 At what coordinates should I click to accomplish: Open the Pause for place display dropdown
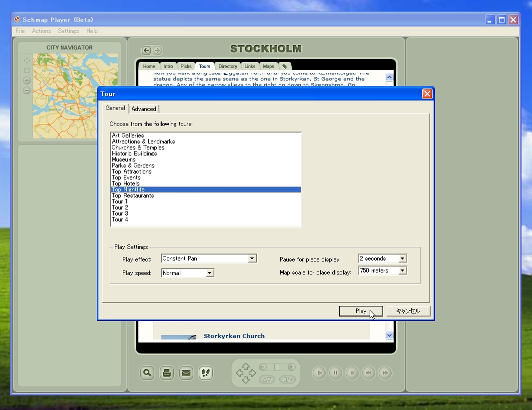point(403,258)
